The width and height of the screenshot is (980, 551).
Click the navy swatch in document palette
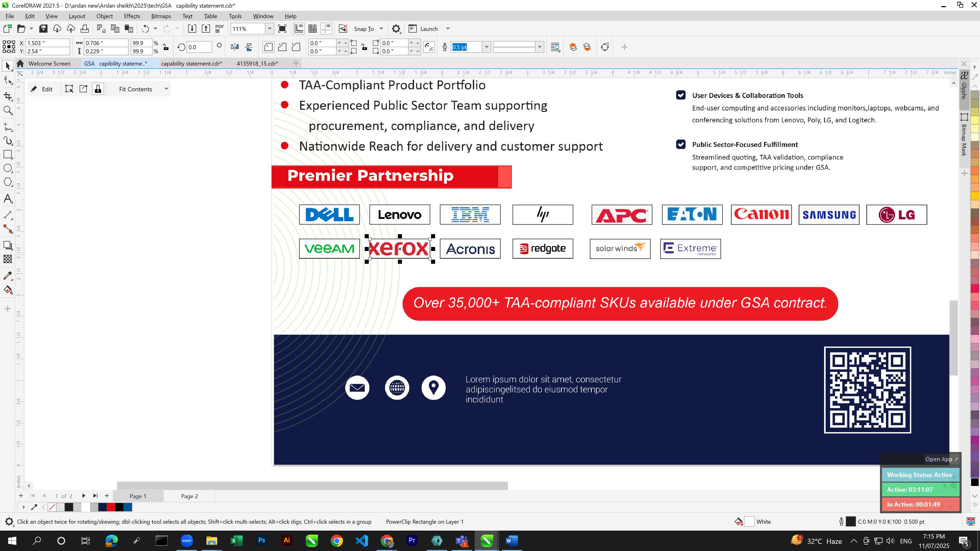[102, 507]
